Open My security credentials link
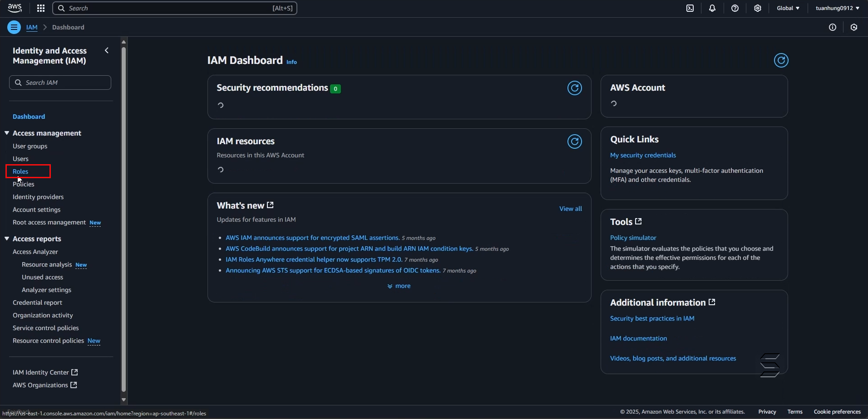The height and width of the screenshot is (419, 868). coord(643,155)
